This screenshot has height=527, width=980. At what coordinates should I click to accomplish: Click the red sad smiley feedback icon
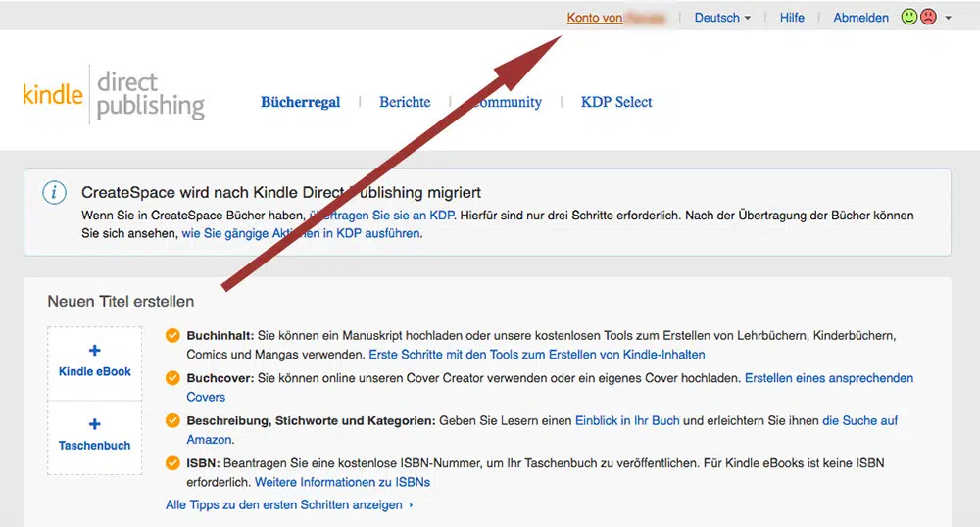point(929,17)
